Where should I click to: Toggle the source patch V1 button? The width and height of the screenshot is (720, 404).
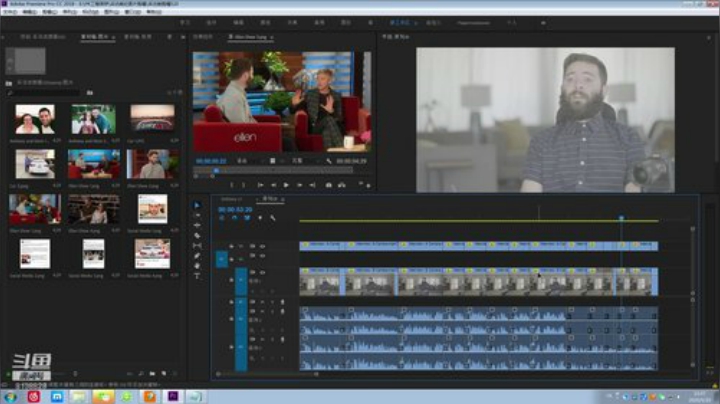pos(221,259)
